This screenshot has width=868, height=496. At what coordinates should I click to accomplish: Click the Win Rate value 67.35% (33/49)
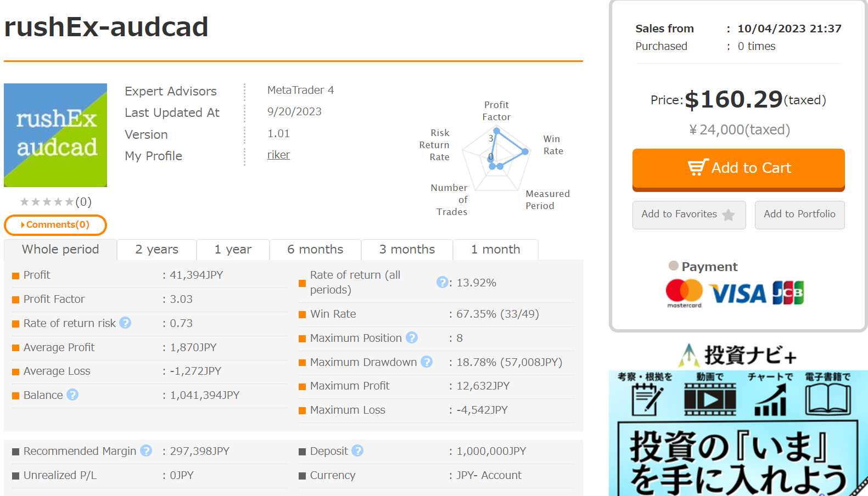498,314
